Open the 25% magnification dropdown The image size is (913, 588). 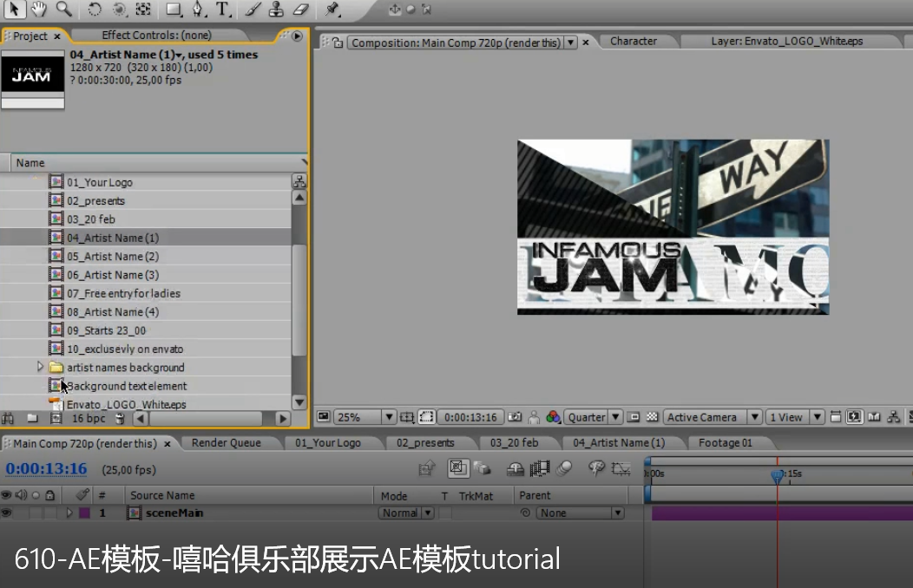(389, 417)
